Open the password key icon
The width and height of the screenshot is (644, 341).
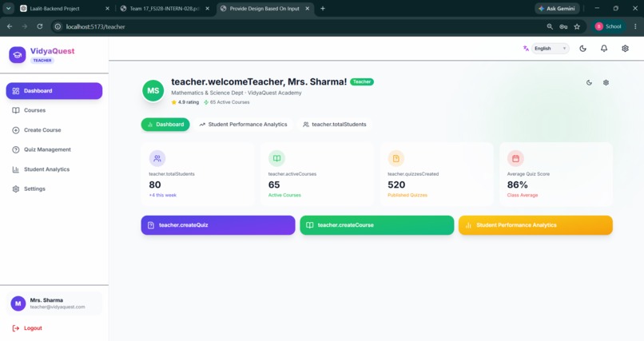(563, 26)
